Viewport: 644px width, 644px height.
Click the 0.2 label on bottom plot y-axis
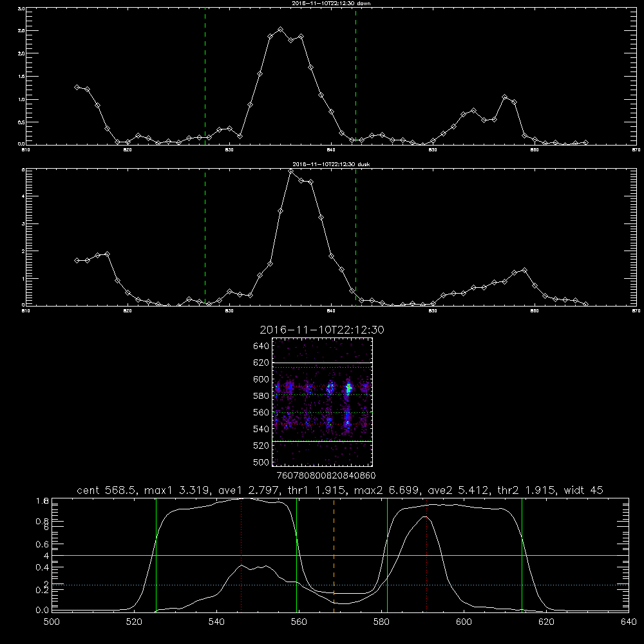pyautogui.click(x=43, y=590)
